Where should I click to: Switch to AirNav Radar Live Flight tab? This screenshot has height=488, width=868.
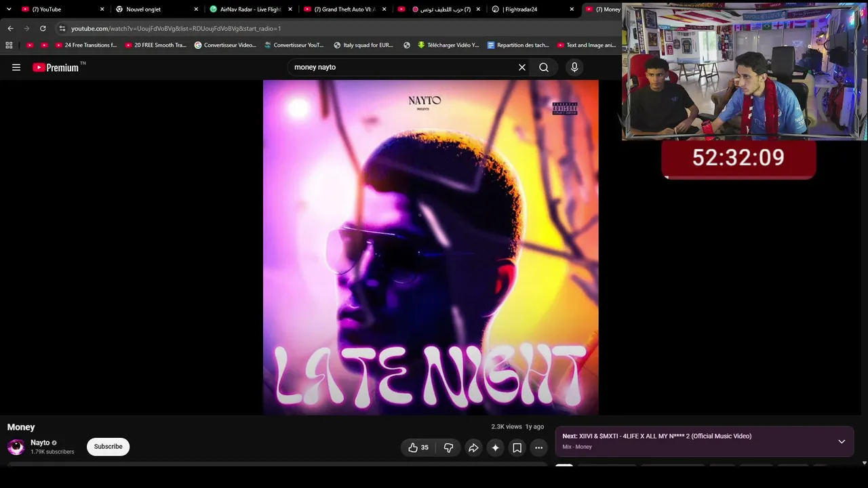[250, 9]
